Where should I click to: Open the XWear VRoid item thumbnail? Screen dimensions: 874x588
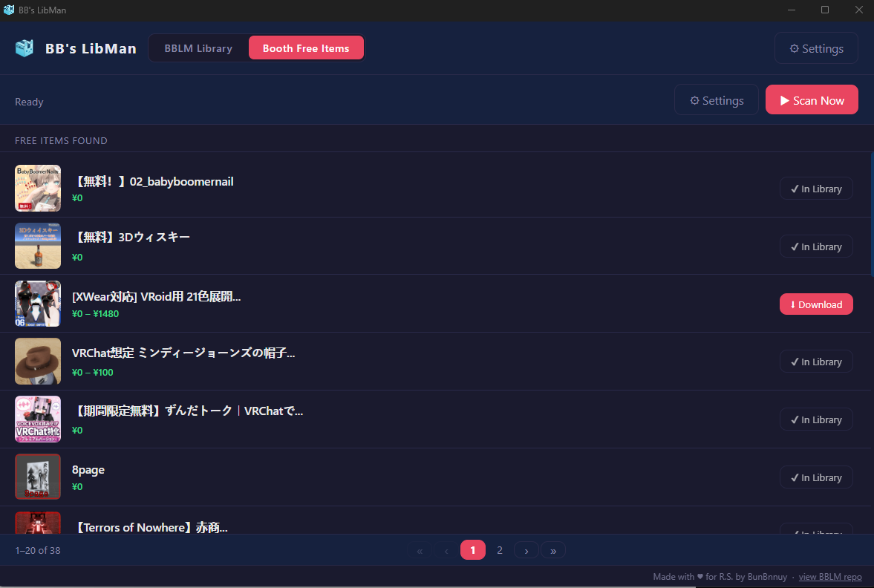click(x=38, y=304)
